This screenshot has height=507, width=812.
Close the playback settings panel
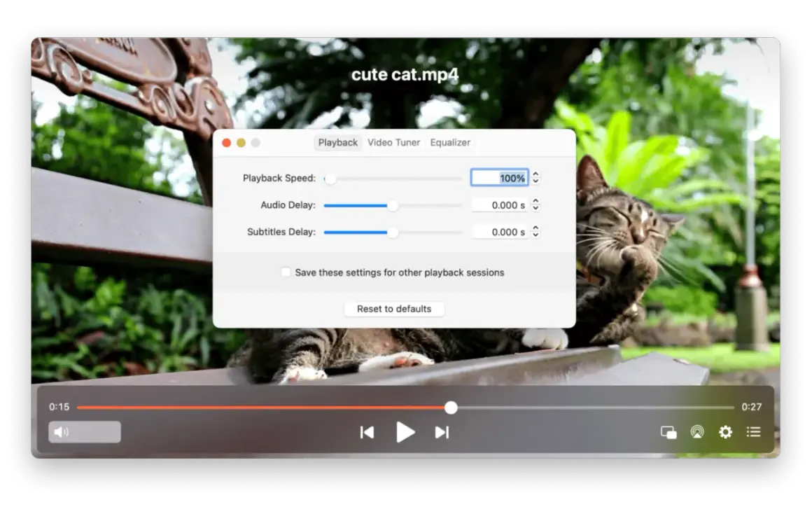coord(226,143)
